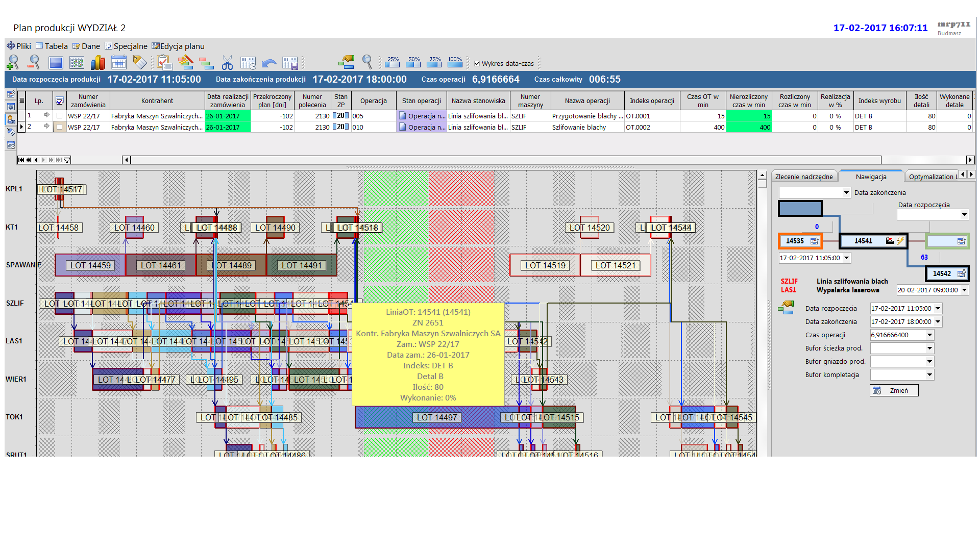Tick the checkbox in table row 1
Viewport: 980px width, 551px height.
[60, 116]
